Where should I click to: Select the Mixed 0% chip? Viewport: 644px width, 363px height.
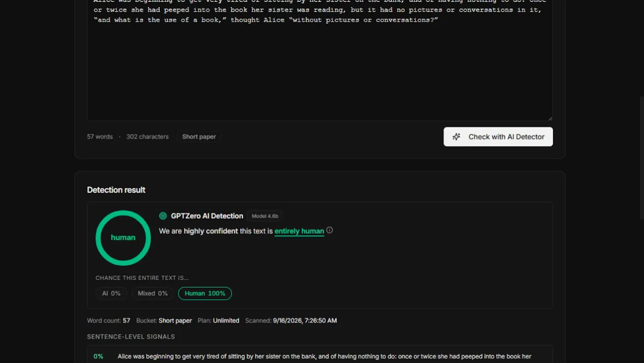153,293
